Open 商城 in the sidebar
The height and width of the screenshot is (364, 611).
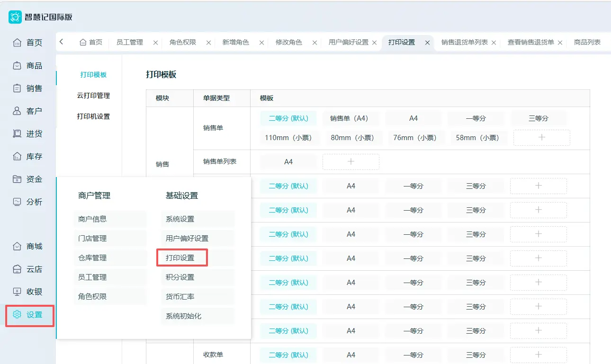tap(28, 246)
